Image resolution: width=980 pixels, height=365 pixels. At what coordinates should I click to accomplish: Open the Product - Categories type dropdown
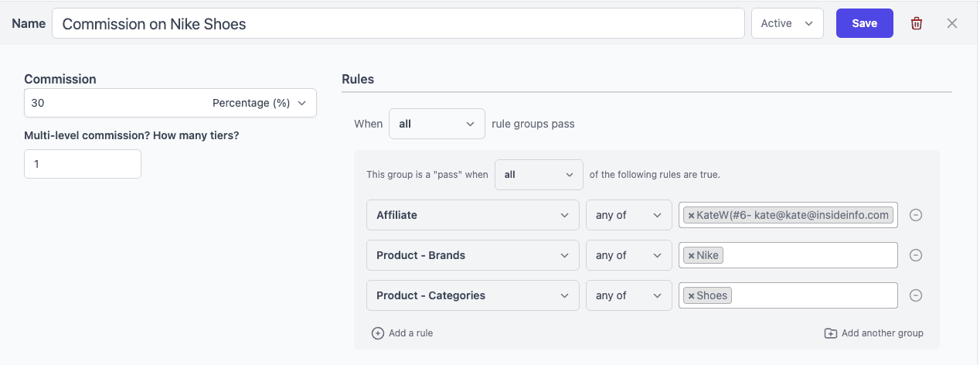coord(473,295)
